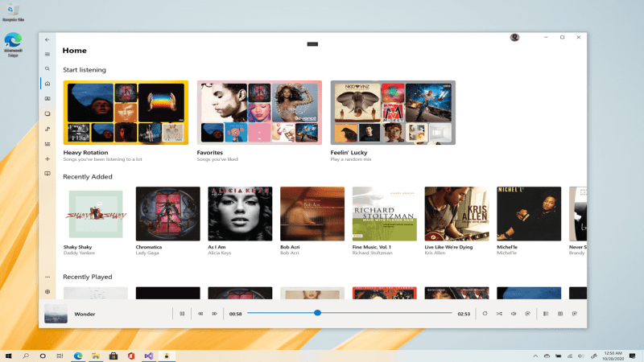This screenshot has height=362, width=644.
Task: Open Visual Studio from the taskbar
Action: (x=149, y=356)
